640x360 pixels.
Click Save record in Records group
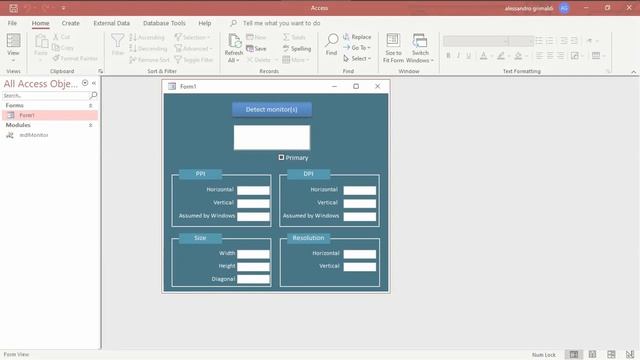256,49
